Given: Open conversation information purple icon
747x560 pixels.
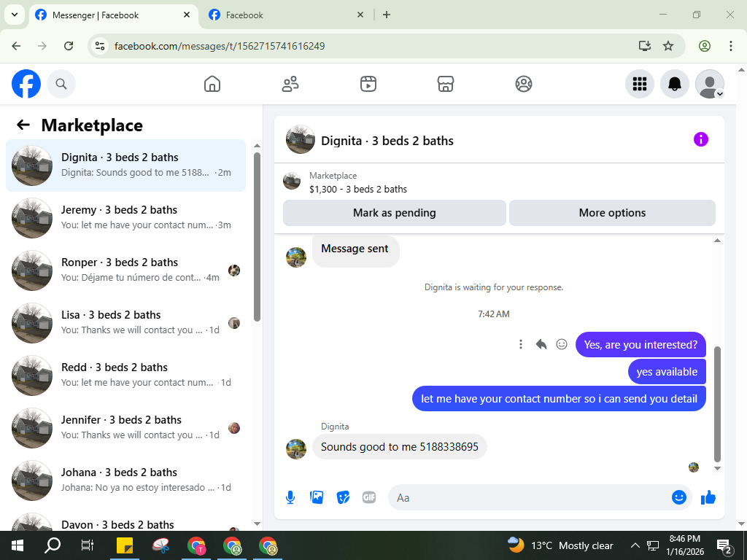Looking at the screenshot, I should tap(701, 139).
